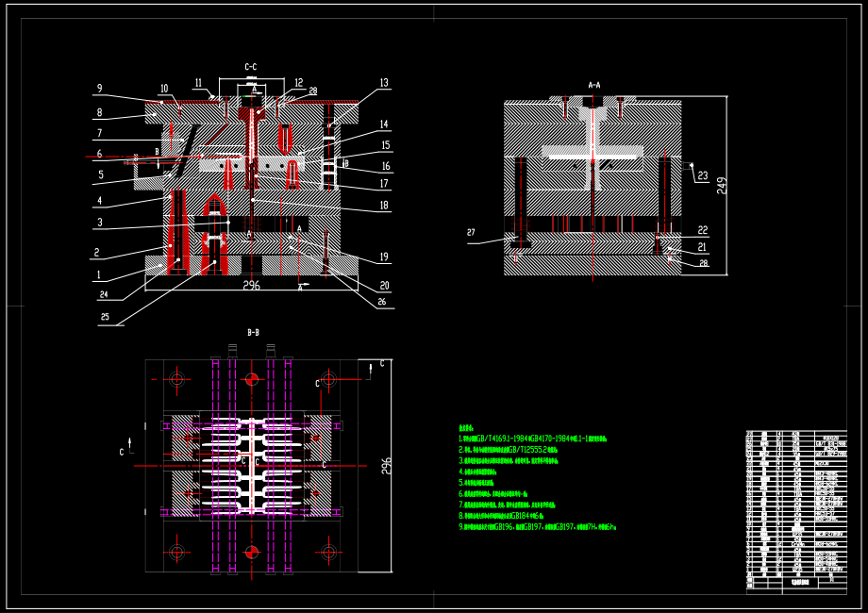Pick part callout number 12
The width and height of the screenshot is (868, 613).
(299, 82)
